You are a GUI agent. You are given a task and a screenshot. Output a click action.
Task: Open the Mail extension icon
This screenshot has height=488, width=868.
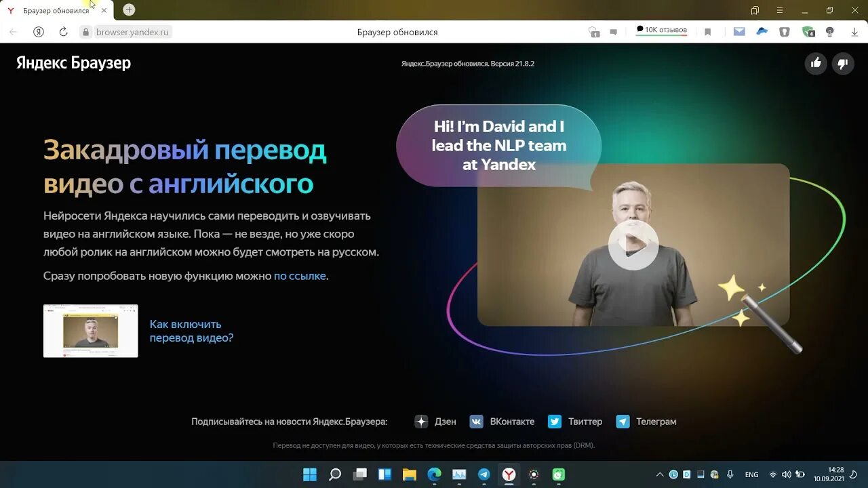[739, 32]
